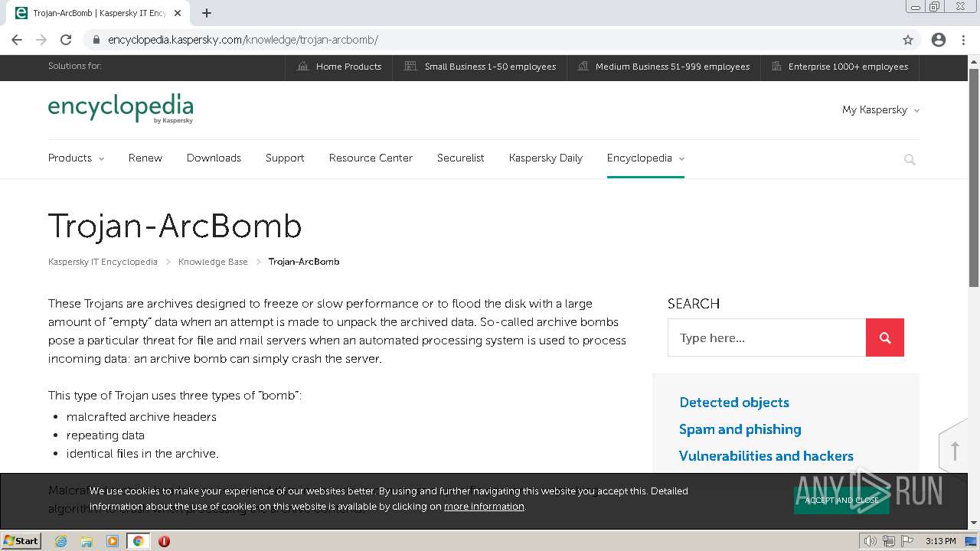Expand the Products menu
The height and width of the screenshot is (551, 980).
click(x=76, y=158)
